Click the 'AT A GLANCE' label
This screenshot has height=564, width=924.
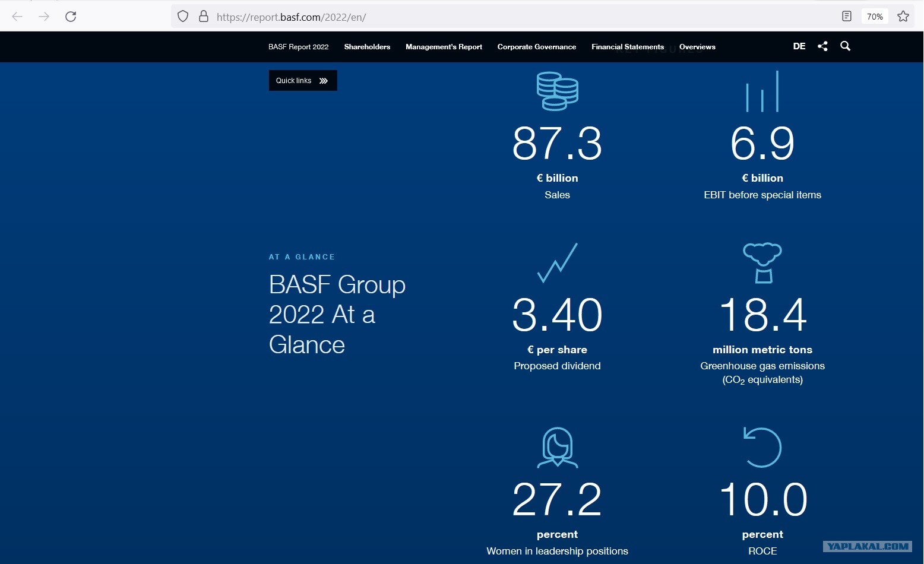point(302,257)
